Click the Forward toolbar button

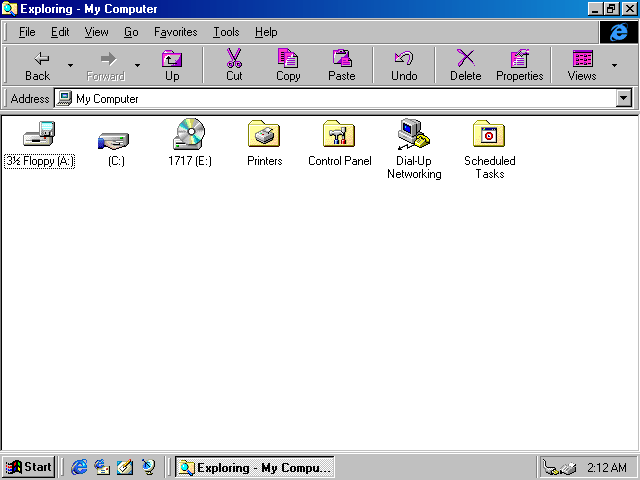coord(106,65)
